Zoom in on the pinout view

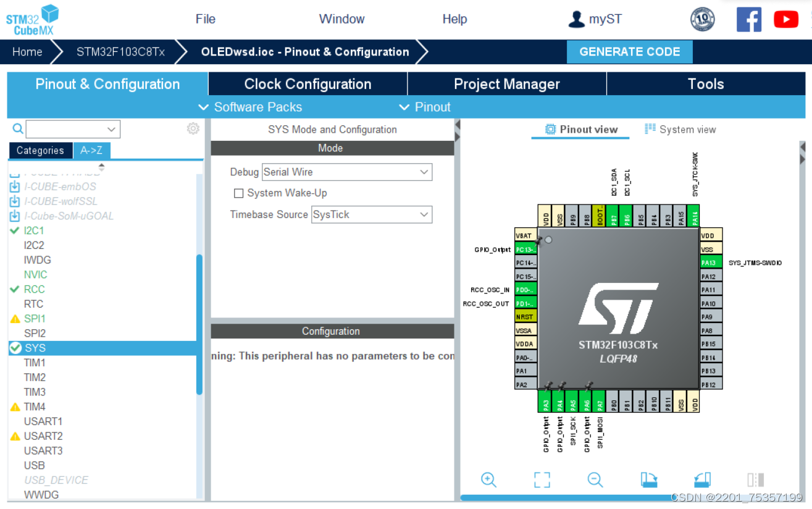pos(488,479)
